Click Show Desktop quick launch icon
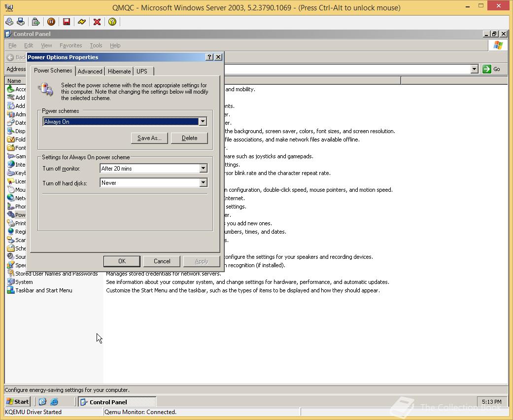The width and height of the screenshot is (513, 420). (x=42, y=402)
